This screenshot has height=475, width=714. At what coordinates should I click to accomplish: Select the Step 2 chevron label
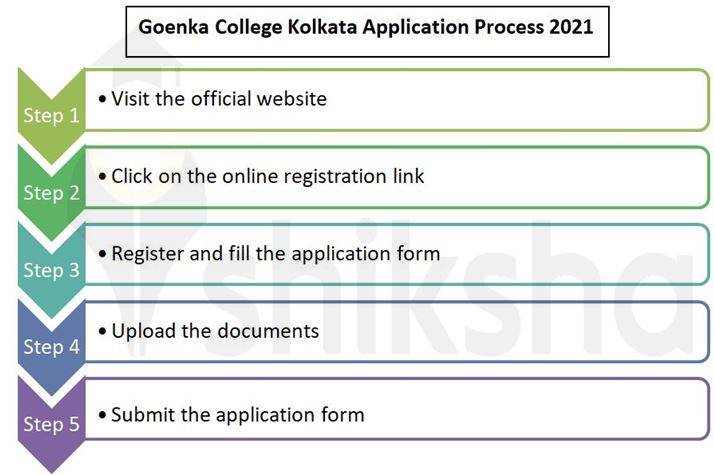pyautogui.click(x=51, y=193)
